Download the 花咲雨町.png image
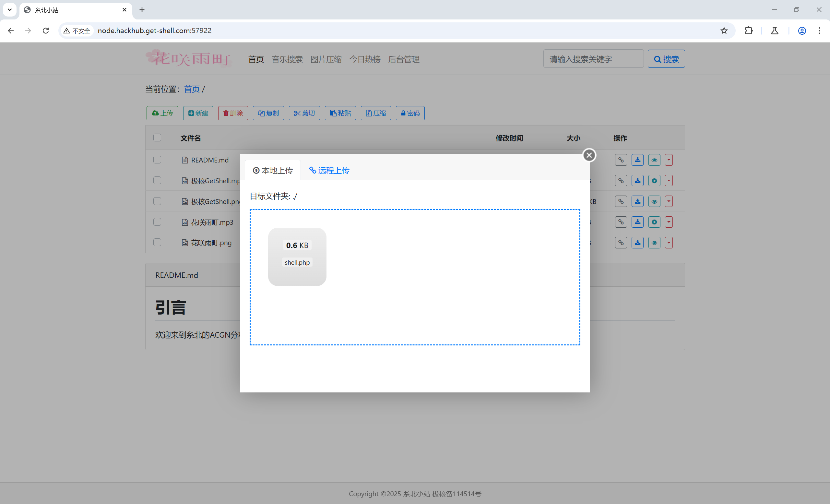830x504 pixels. (x=637, y=243)
